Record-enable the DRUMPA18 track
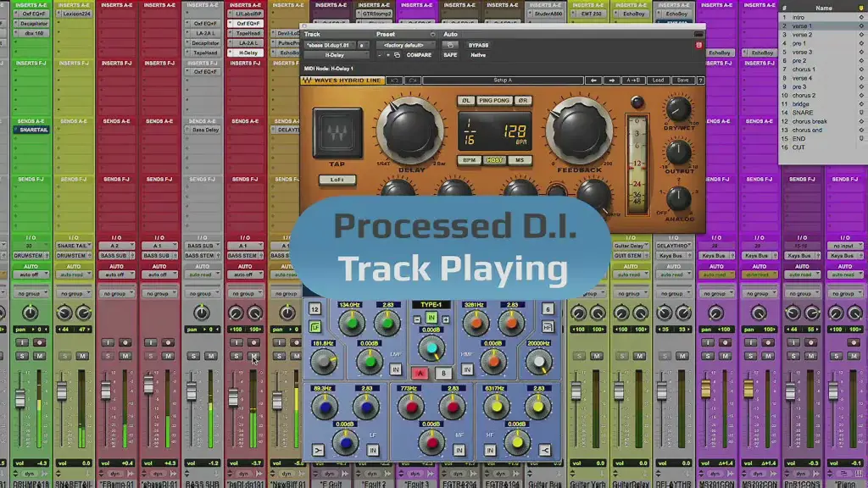 point(39,342)
